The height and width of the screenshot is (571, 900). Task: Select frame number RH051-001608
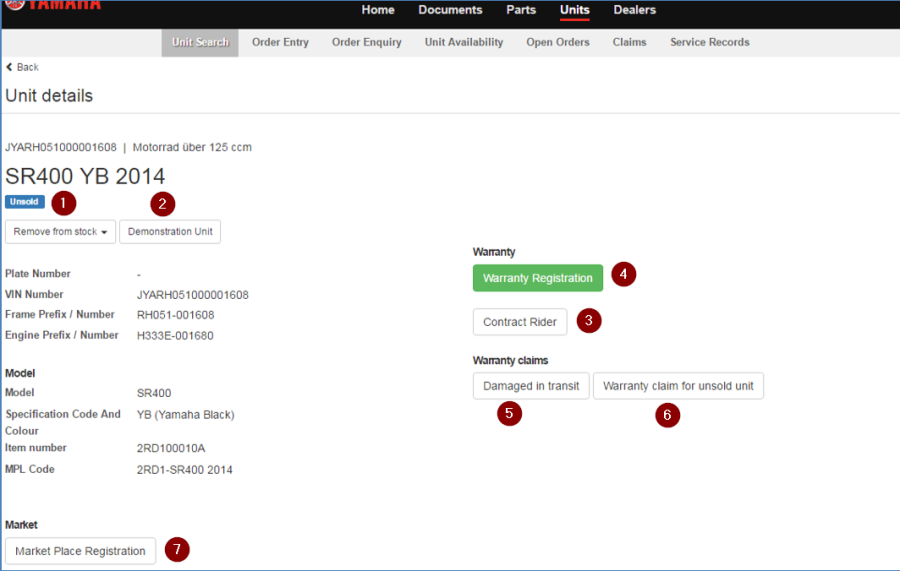click(176, 315)
